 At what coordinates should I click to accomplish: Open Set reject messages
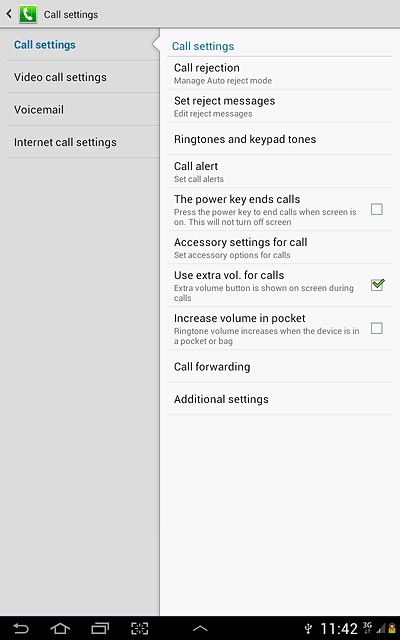coord(280,107)
